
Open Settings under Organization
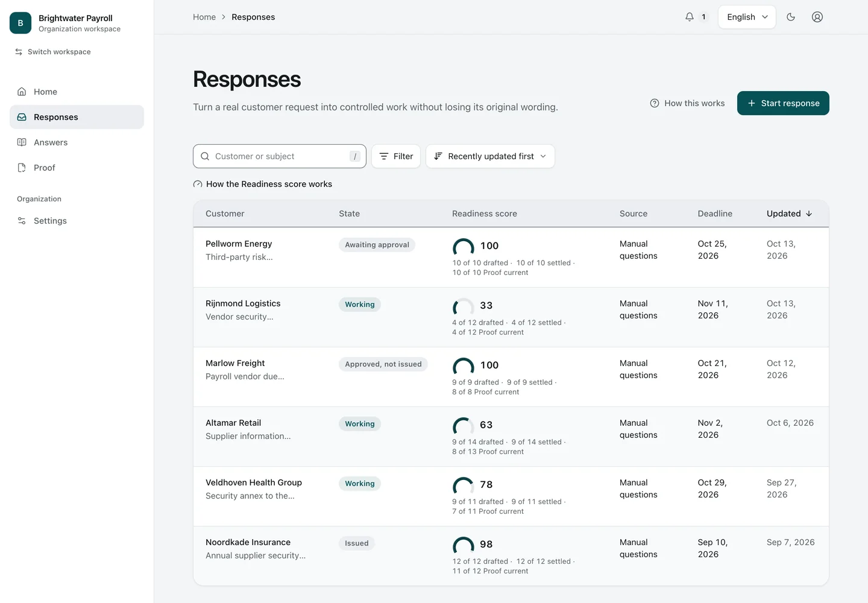point(77,221)
